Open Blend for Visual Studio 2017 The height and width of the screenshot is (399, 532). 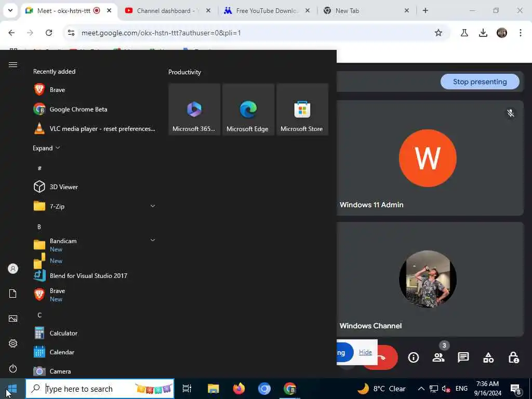pos(95,275)
